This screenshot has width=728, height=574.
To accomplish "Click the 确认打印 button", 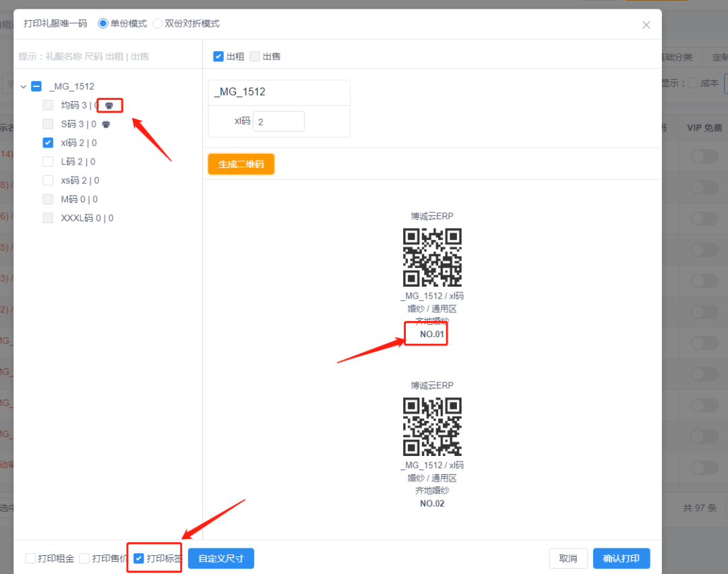I will tap(621, 558).
